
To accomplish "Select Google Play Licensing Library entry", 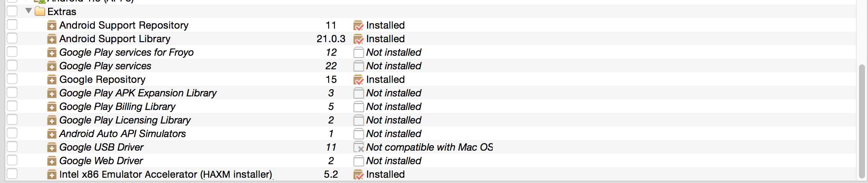I will (x=430, y=120).
